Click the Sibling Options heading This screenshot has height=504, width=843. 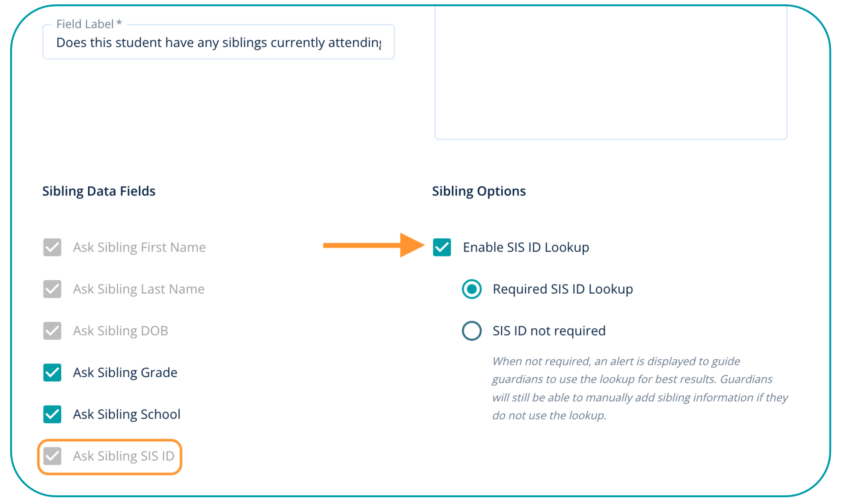tap(479, 191)
